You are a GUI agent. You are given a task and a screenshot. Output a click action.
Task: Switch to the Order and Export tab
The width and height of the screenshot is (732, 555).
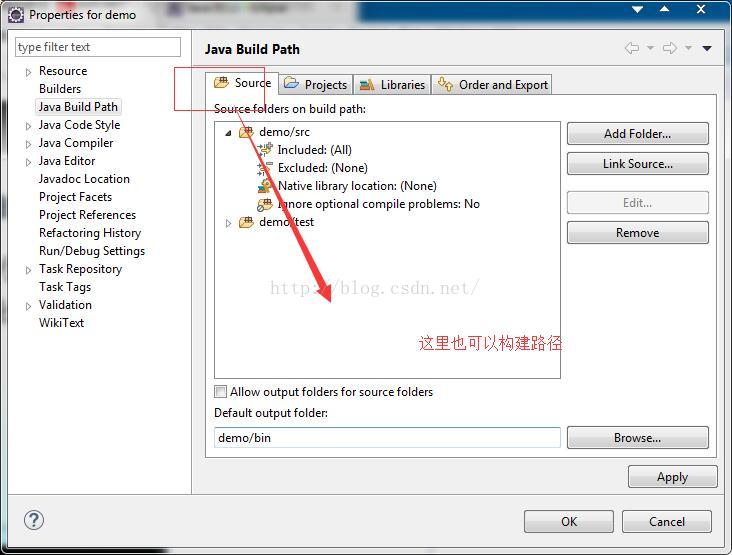click(x=492, y=84)
